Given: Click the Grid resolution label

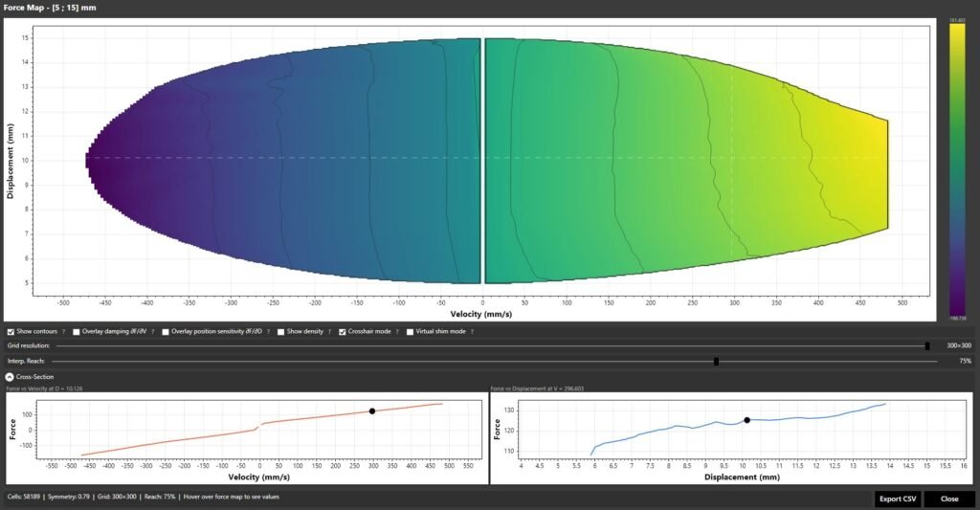Looking at the screenshot, I should tap(28, 345).
